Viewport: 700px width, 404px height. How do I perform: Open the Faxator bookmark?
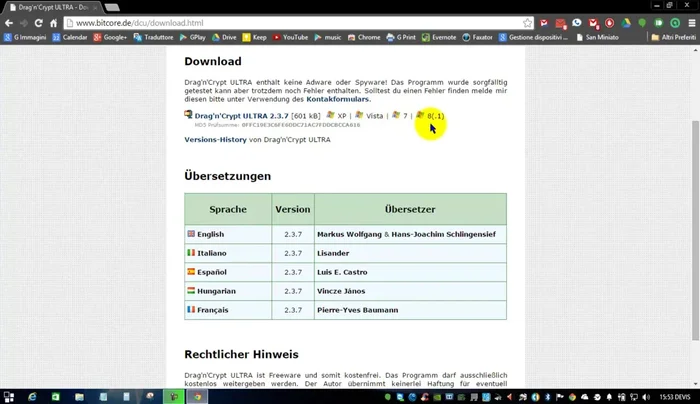coord(477,37)
